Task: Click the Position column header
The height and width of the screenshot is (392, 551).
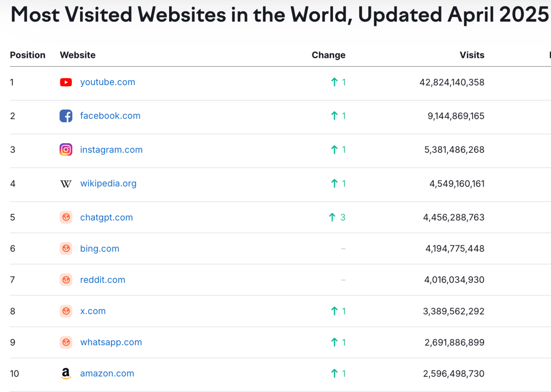Action: tap(28, 55)
